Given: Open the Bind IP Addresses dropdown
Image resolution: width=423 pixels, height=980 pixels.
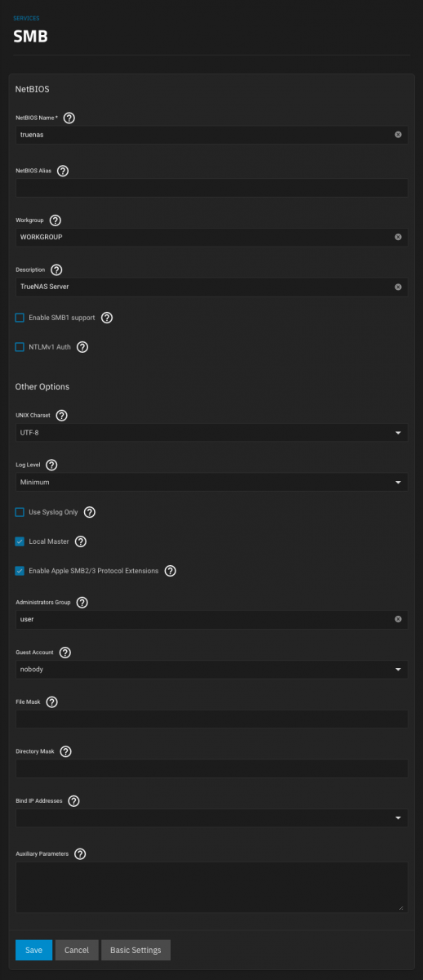Looking at the screenshot, I should [211, 817].
